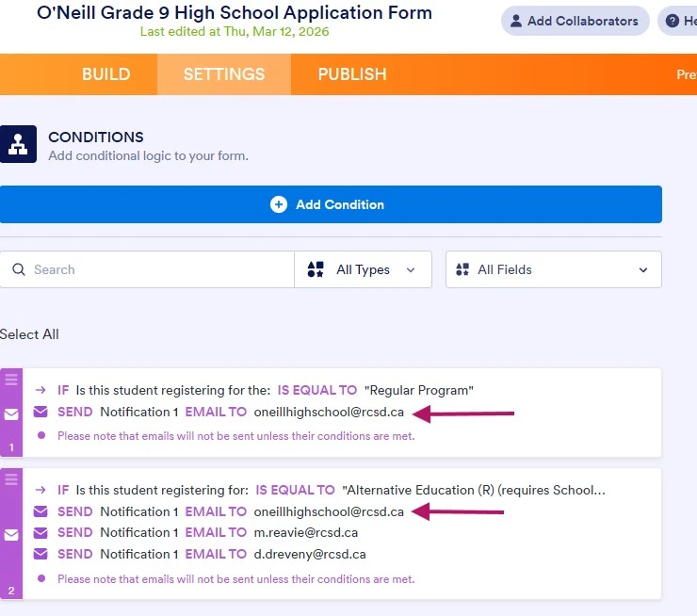Click the m.reavie@rcsd.ca email address

(x=306, y=532)
